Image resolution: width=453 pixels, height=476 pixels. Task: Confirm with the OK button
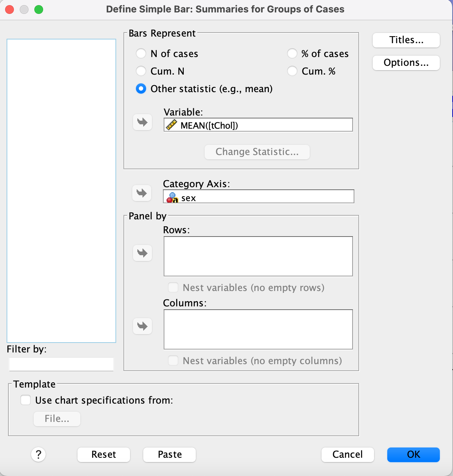(413, 455)
